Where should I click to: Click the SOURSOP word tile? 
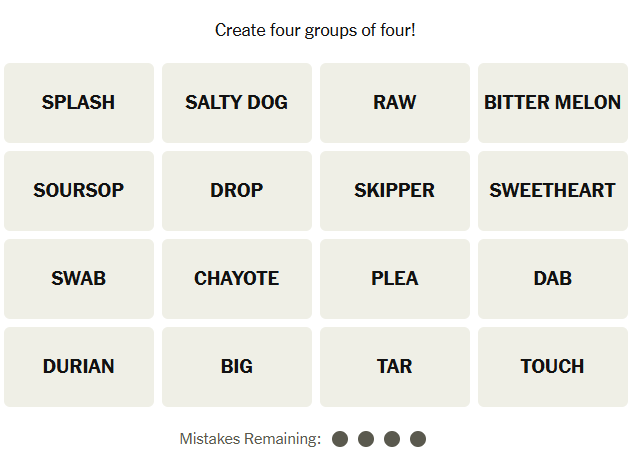coord(79,191)
